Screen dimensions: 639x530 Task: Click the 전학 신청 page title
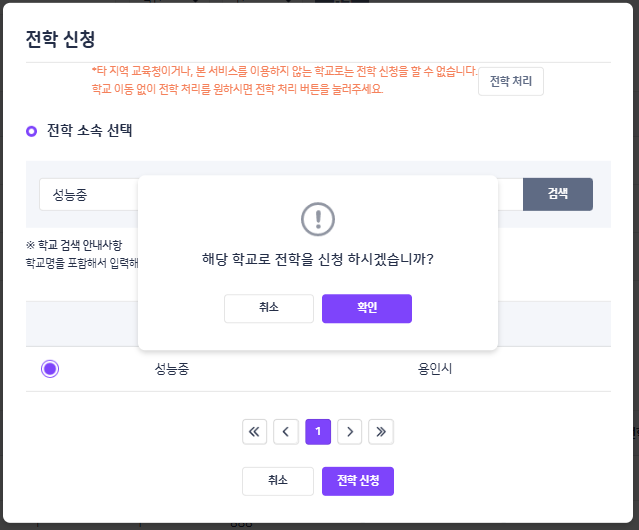[60, 39]
